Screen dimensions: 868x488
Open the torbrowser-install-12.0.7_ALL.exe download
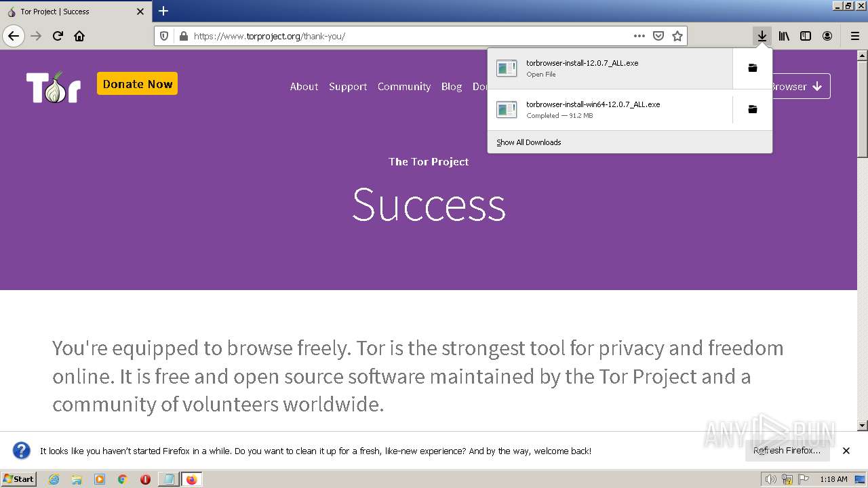click(610, 68)
